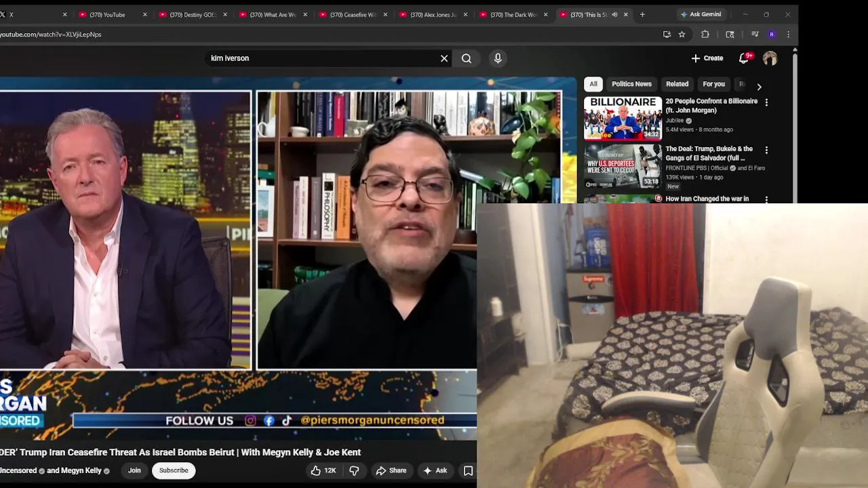Select the For you chip
868x488 pixels.
[713, 84]
